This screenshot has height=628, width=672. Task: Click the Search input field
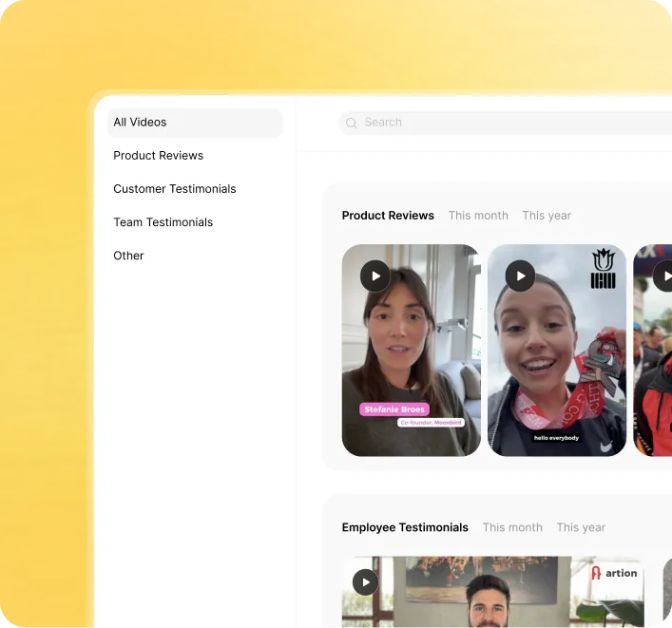pyautogui.click(x=506, y=123)
